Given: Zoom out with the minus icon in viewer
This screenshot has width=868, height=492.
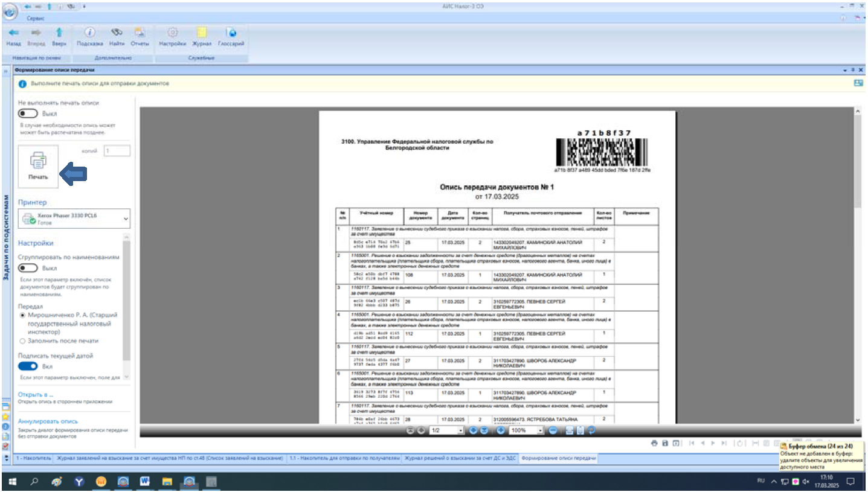Looking at the screenshot, I should pos(553,430).
